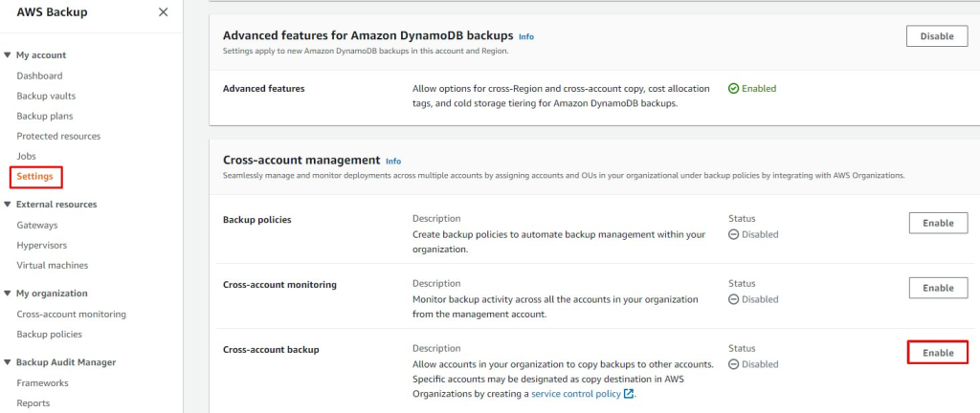Click the Cross-account management heading

(x=301, y=160)
